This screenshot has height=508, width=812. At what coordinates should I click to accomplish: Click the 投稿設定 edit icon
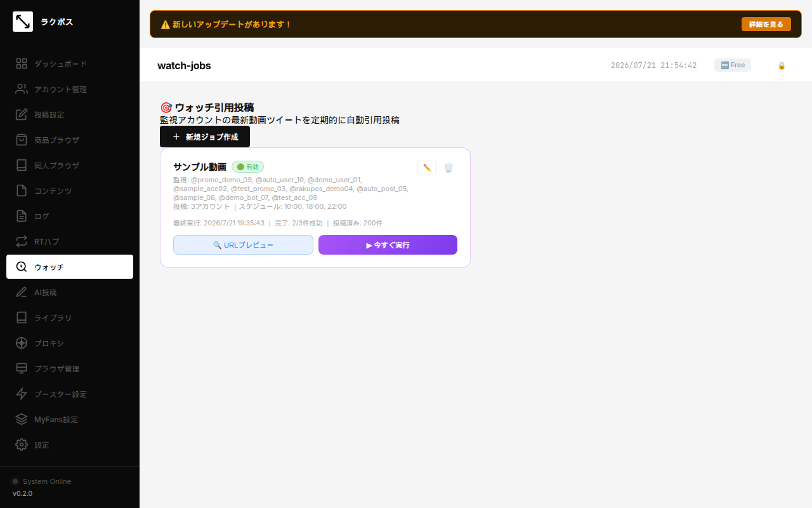(22, 114)
